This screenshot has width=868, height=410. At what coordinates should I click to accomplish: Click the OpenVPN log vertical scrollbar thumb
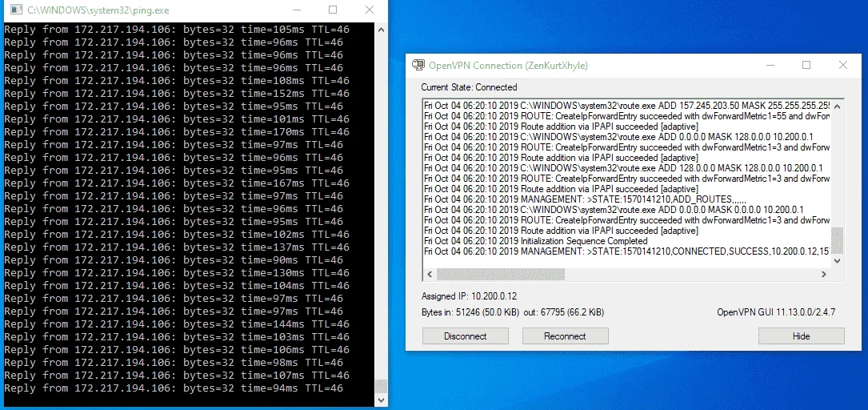pos(837,240)
